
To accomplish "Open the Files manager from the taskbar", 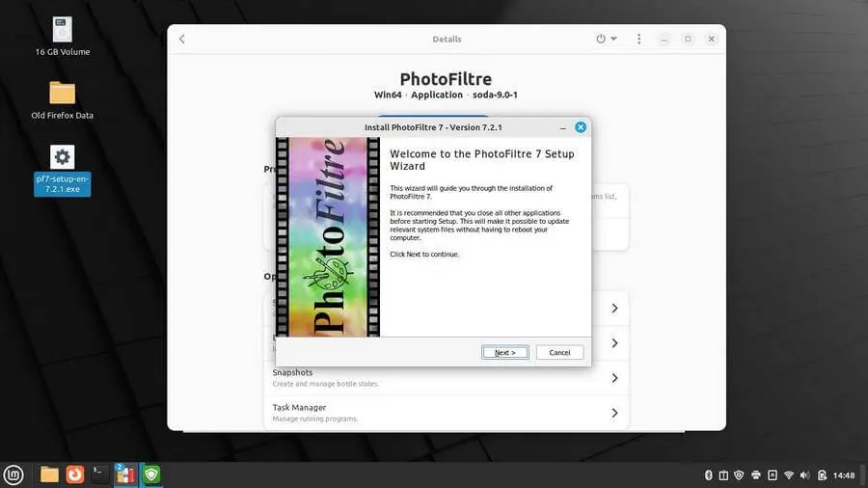I will pos(49,474).
